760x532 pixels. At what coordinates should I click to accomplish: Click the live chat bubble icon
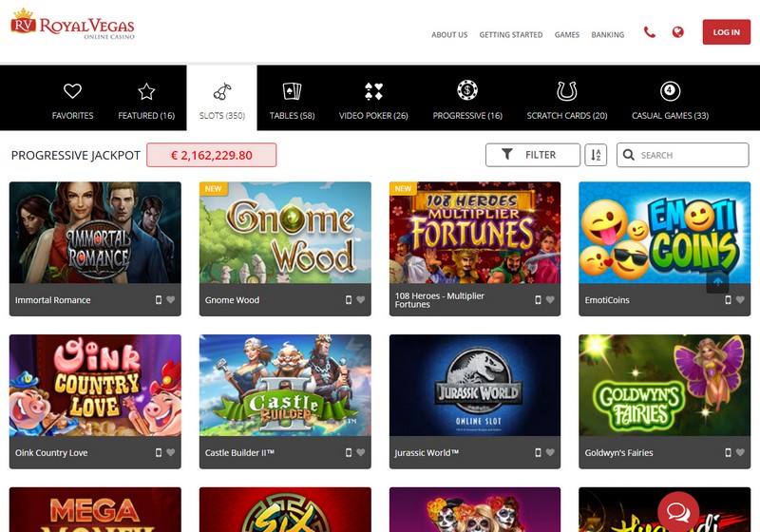(678, 512)
